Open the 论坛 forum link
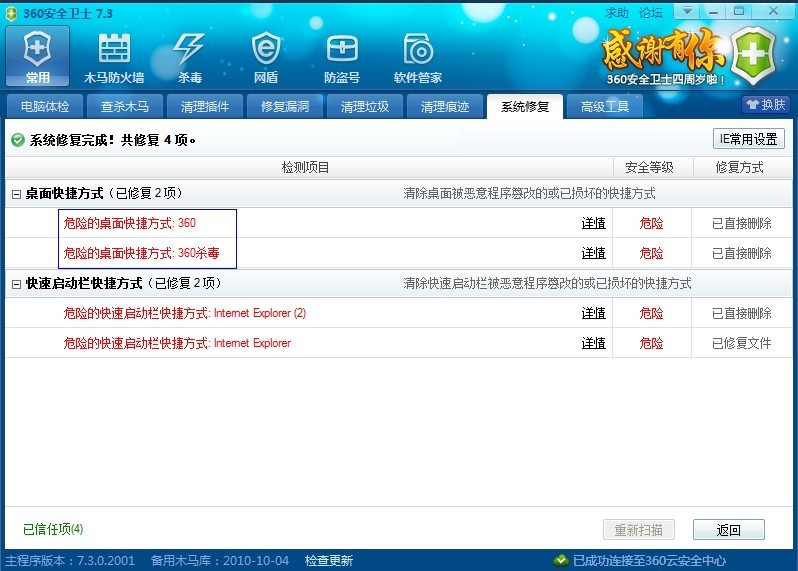798x571 pixels. click(651, 13)
